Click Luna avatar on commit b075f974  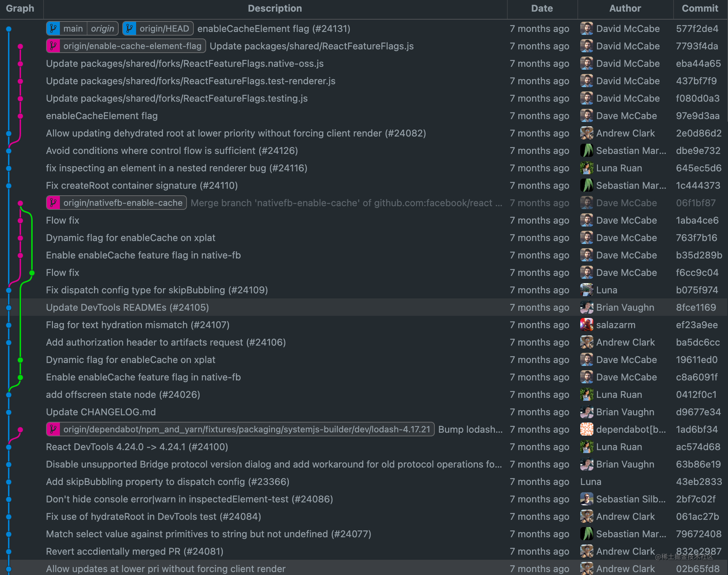click(587, 290)
